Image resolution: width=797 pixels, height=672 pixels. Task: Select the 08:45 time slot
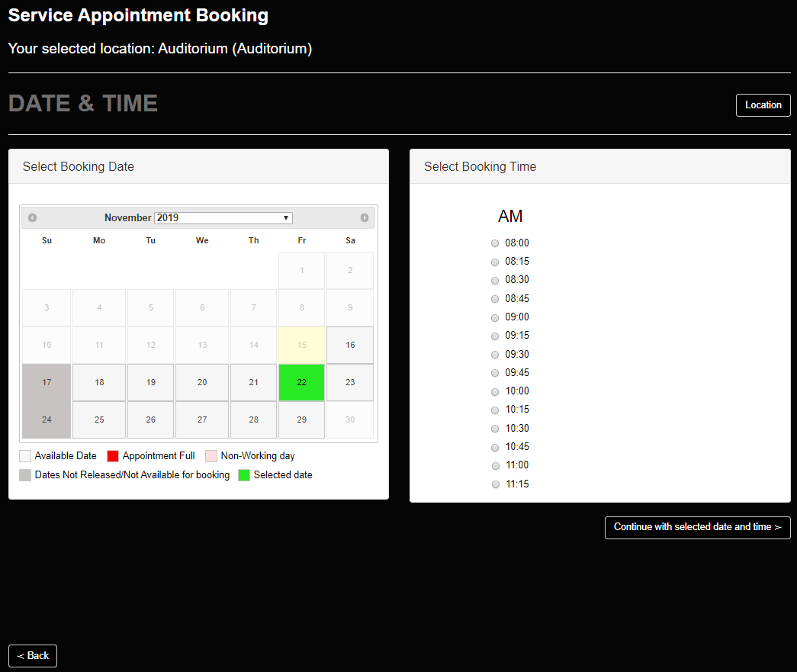click(495, 298)
